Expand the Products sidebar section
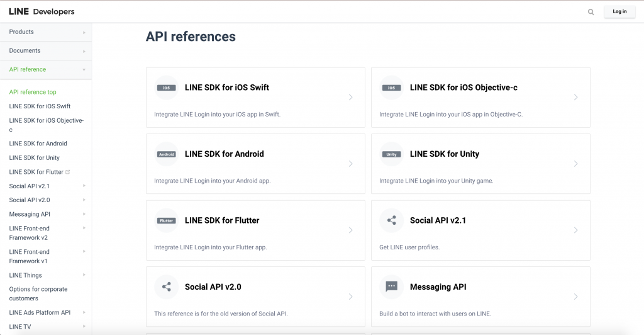Image resolution: width=644 pixels, height=335 pixels. tap(46, 31)
